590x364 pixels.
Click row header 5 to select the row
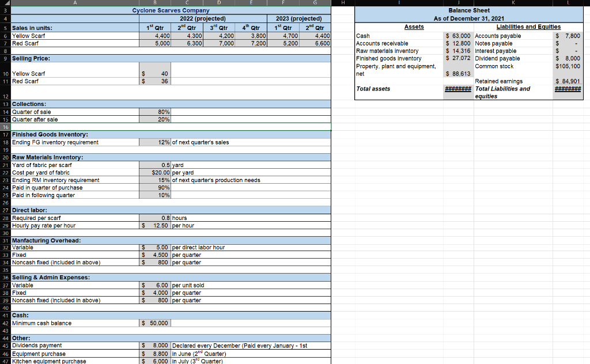point(5,28)
